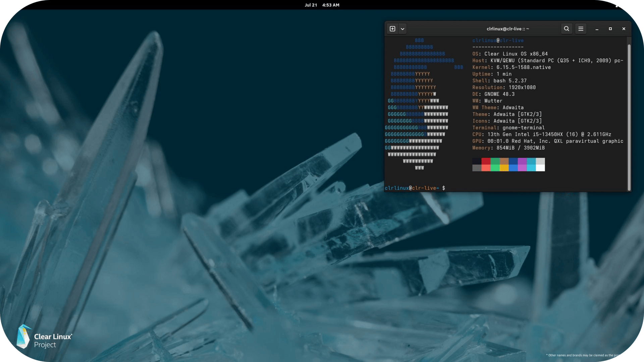This screenshot has width=644, height=362.
Task: Close the terminal window
Action: tap(624, 29)
